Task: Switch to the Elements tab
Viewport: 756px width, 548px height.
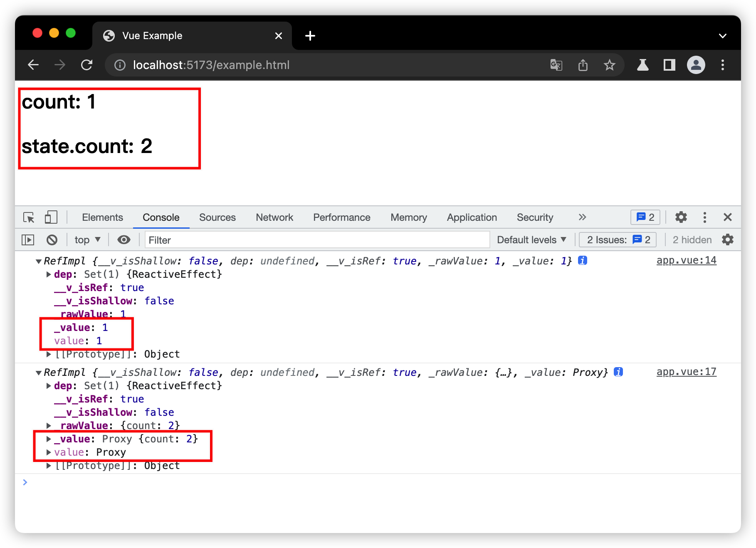Action: coord(102,217)
